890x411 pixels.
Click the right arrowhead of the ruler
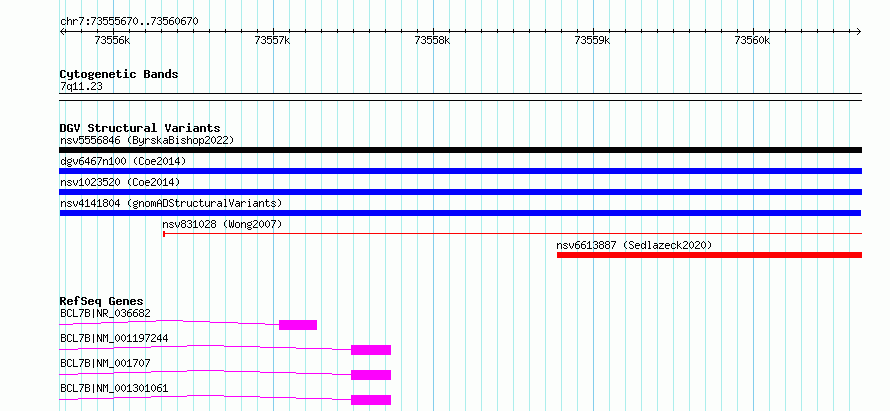[x=859, y=31]
